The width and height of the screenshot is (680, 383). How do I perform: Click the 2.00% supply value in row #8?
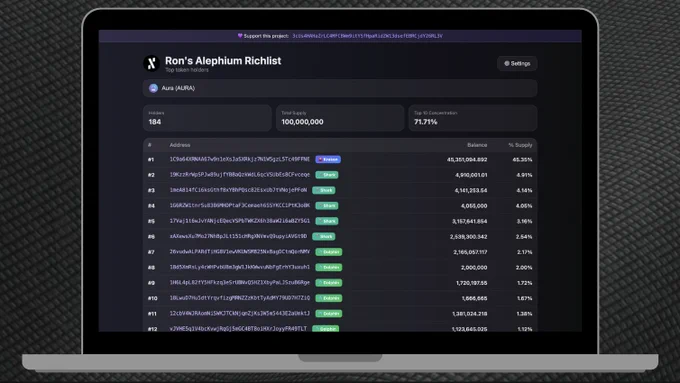click(524, 267)
